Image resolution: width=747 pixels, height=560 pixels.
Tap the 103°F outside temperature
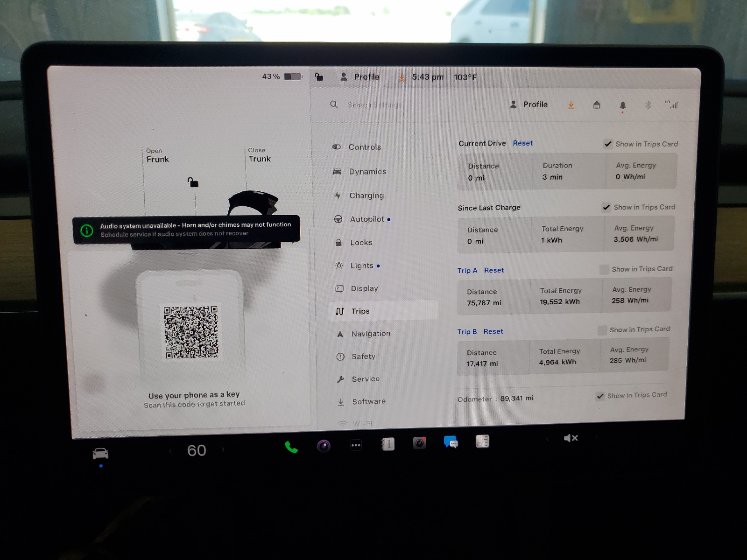(x=465, y=77)
